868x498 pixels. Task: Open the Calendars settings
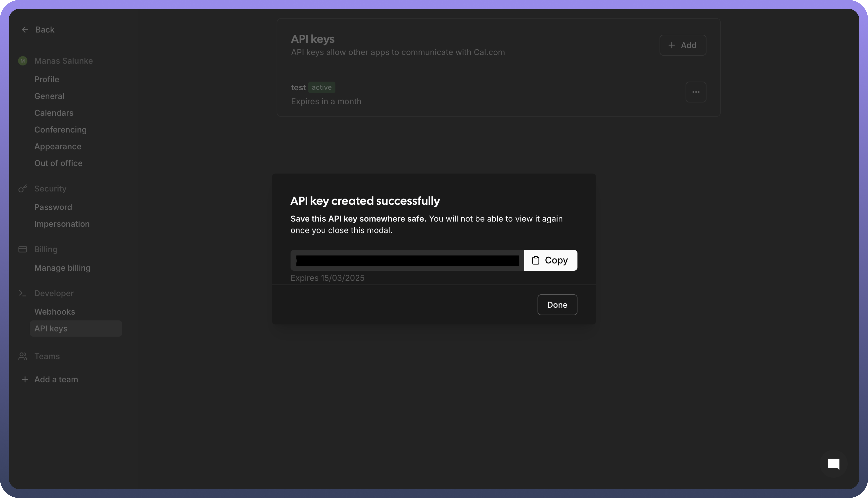click(54, 113)
